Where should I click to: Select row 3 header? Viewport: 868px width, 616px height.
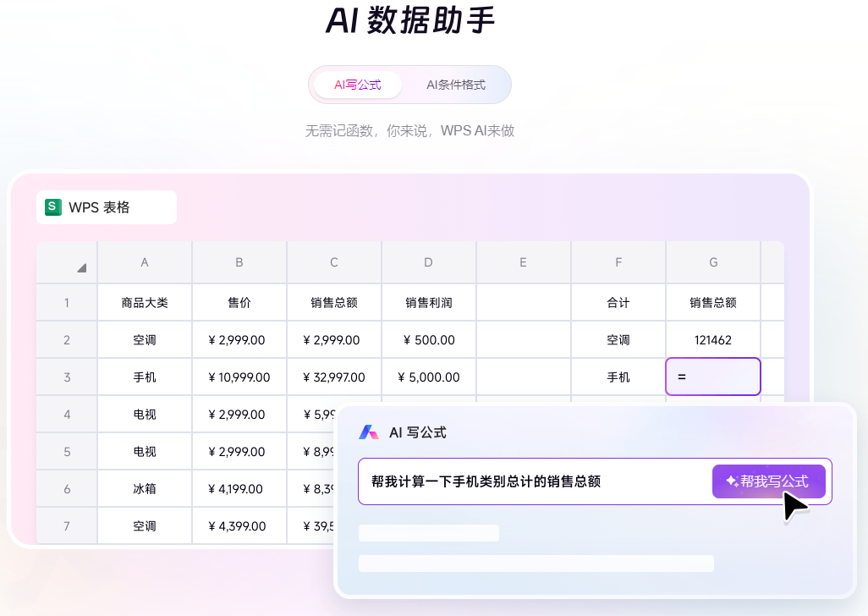pos(67,377)
